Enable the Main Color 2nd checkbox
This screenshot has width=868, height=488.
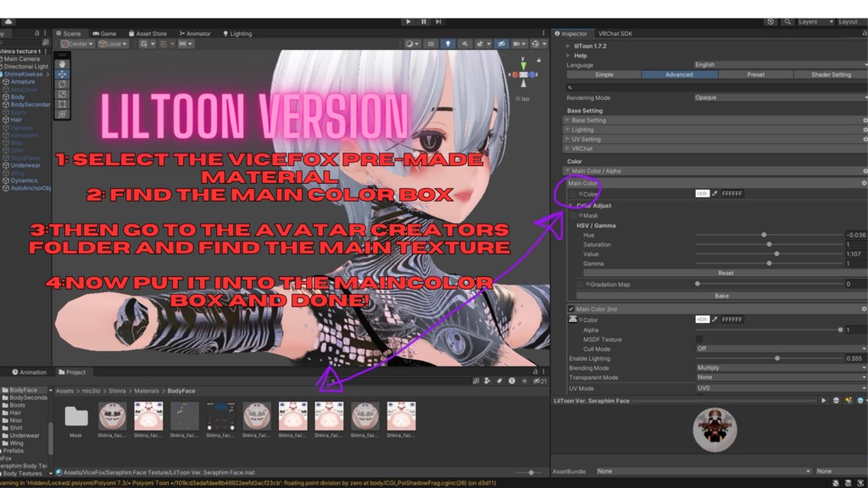point(571,309)
